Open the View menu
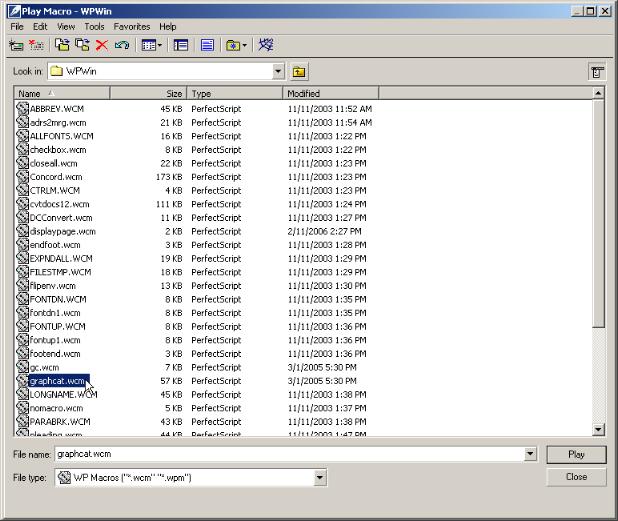Screen dimensions: 618x521 coord(66,27)
